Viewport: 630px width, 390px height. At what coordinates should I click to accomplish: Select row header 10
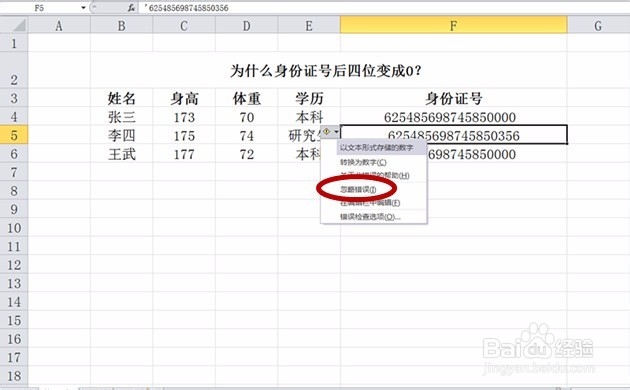click(14, 228)
